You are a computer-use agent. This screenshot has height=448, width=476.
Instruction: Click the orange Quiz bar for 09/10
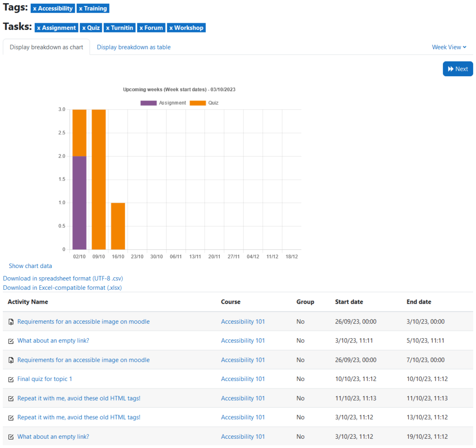[x=99, y=180]
